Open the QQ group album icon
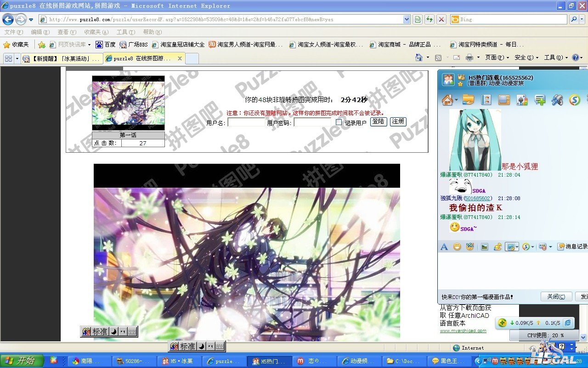The height and width of the screenshot is (368, 588). [486, 100]
